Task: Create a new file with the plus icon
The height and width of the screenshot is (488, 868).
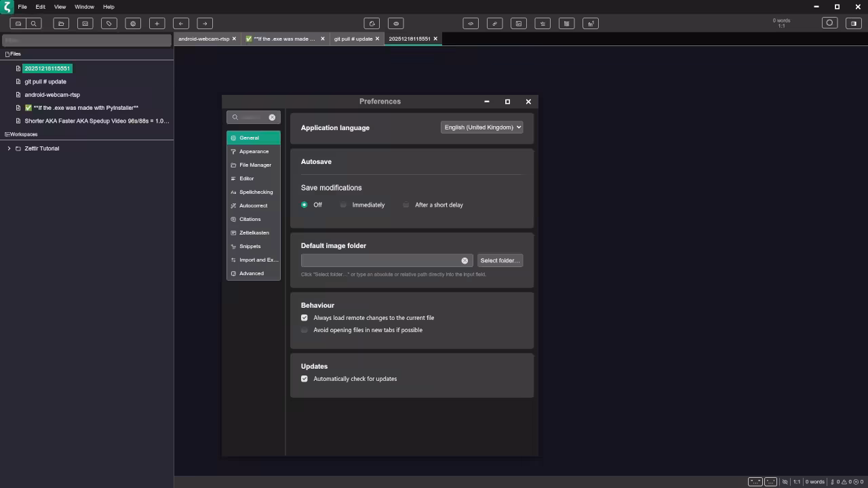Action: click(157, 23)
